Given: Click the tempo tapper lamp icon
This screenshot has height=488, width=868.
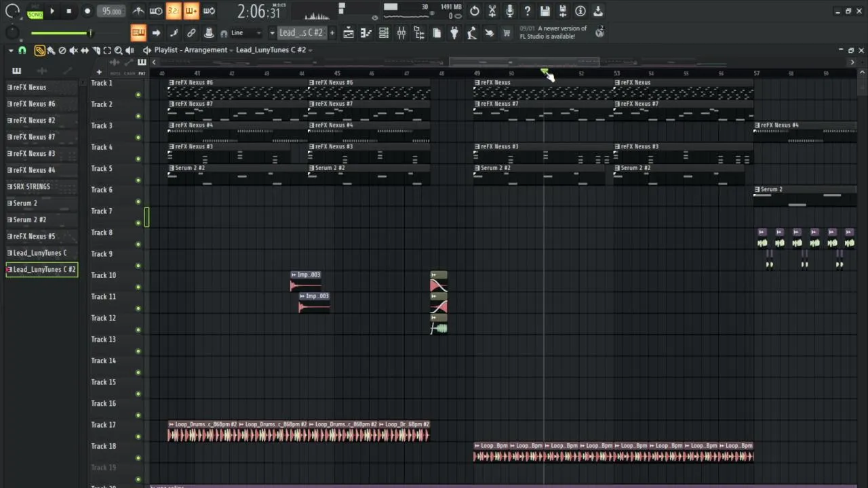Looking at the screenshot, I should pos(471,33).
